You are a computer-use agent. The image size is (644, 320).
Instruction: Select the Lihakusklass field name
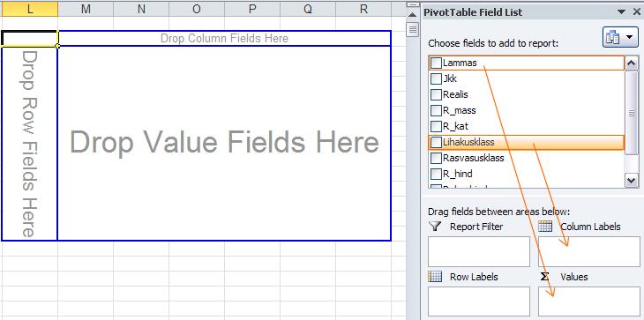[468, 142]
